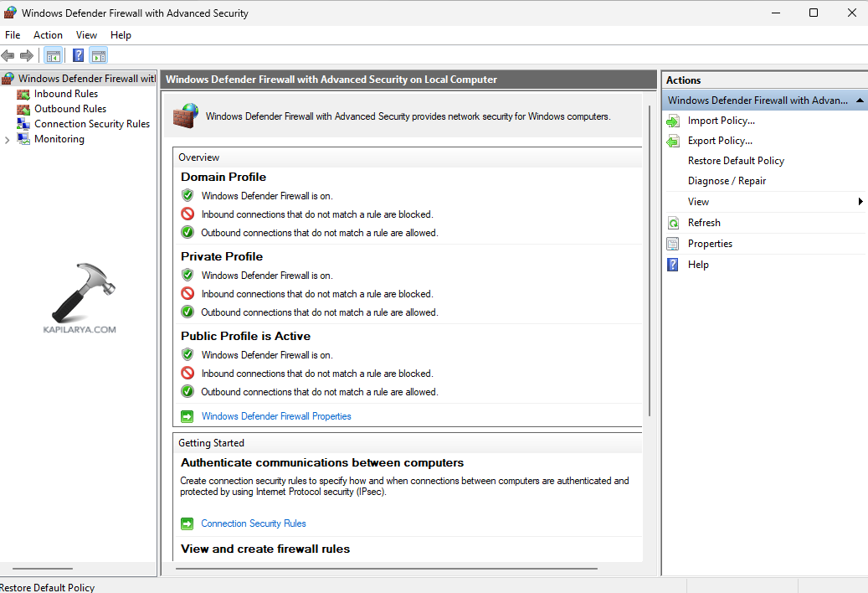Image resolution: width=868 pixels, height=593 pixels.
Task: Open the File menu
Action: point(13,35)
